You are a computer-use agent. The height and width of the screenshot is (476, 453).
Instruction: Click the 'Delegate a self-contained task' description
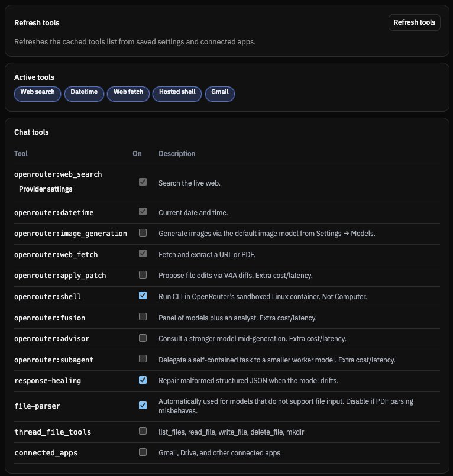pyautogui.click(x=277, y=360)
